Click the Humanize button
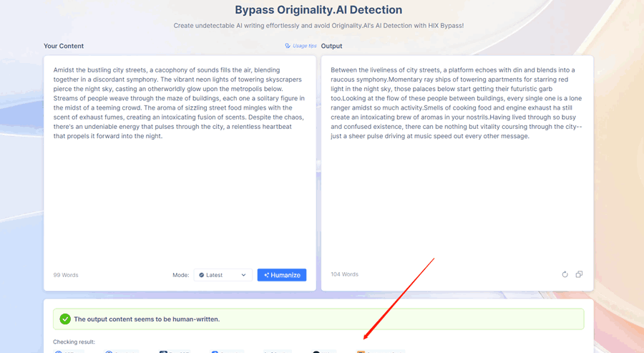Viewport: 644px width, 353px height. [282, 275]
